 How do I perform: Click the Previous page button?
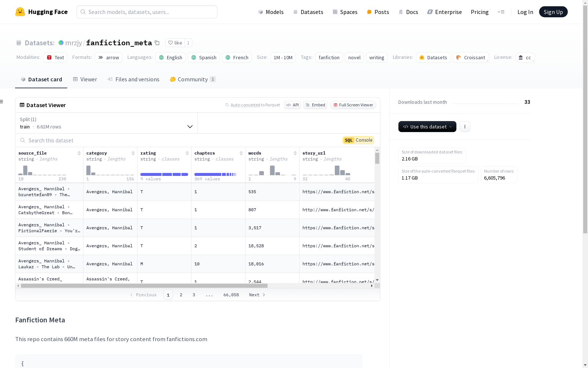point(143,295)
